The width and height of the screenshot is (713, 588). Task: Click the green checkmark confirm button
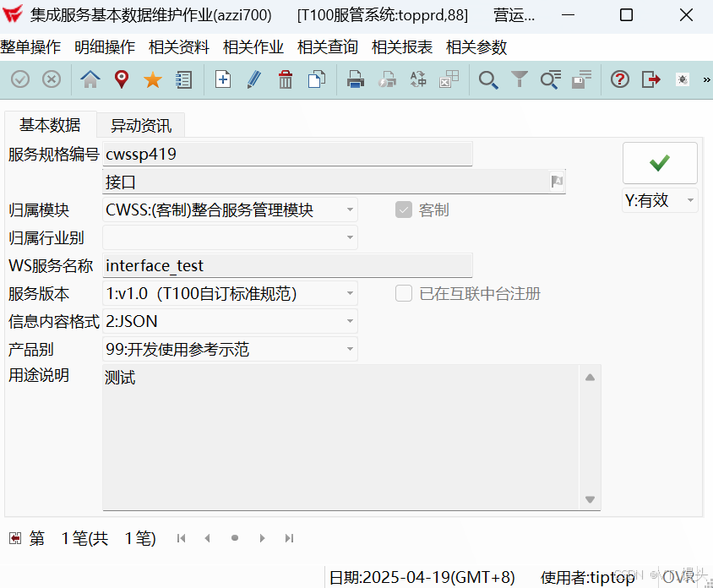click(x=660, y=162)
